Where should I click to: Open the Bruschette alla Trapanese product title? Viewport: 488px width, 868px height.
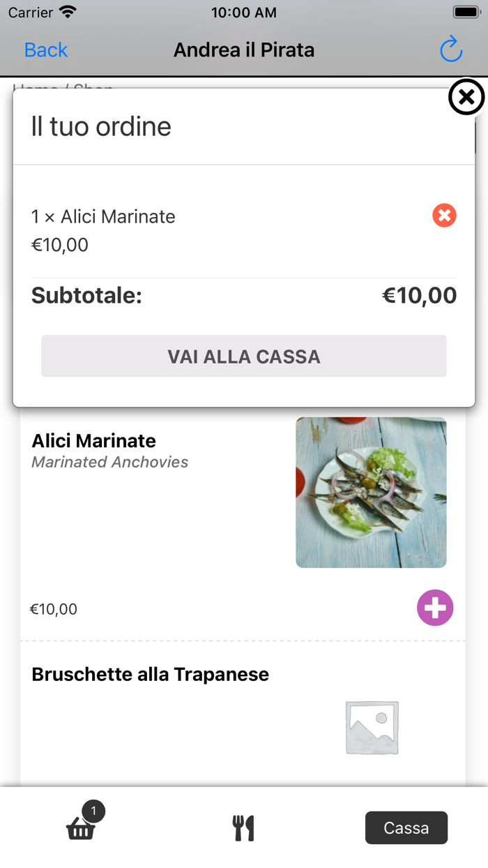(151, 675)
